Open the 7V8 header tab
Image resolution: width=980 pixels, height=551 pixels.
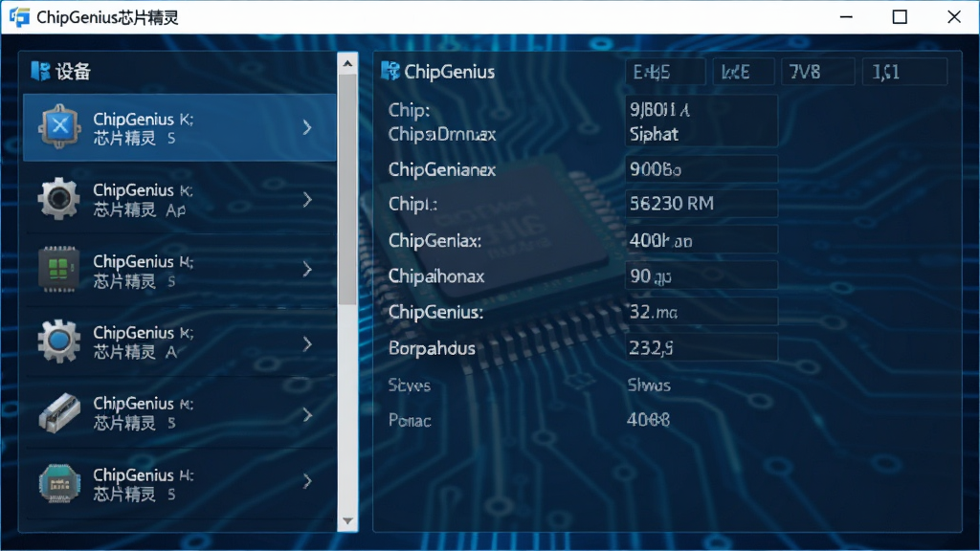pos(817,72)
